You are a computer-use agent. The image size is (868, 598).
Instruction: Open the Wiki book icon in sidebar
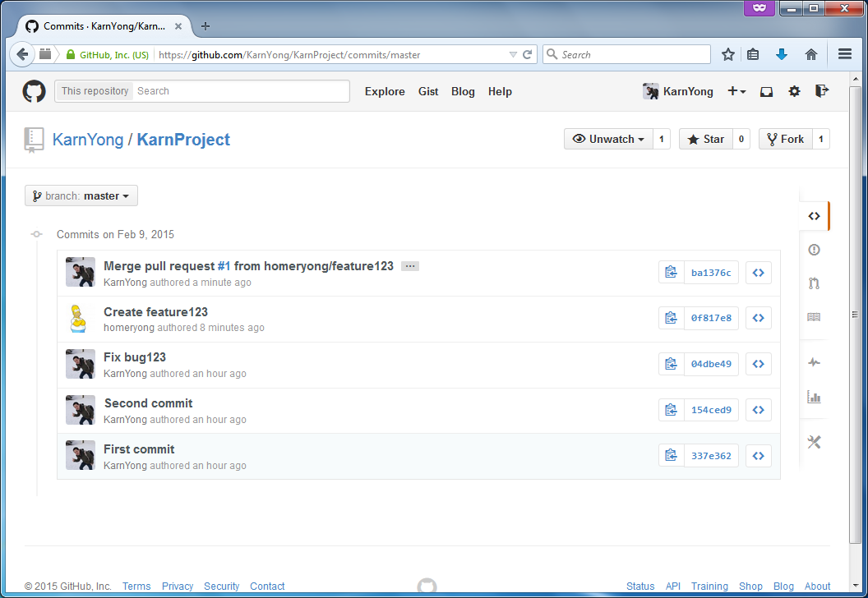(x=814, y=317)
